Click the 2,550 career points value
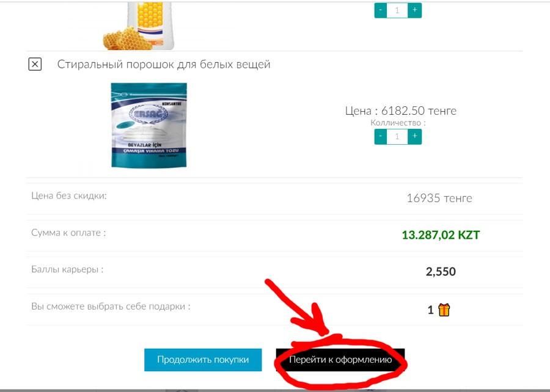The width and height of the screenshot is (550, 392). pos(441,272)
